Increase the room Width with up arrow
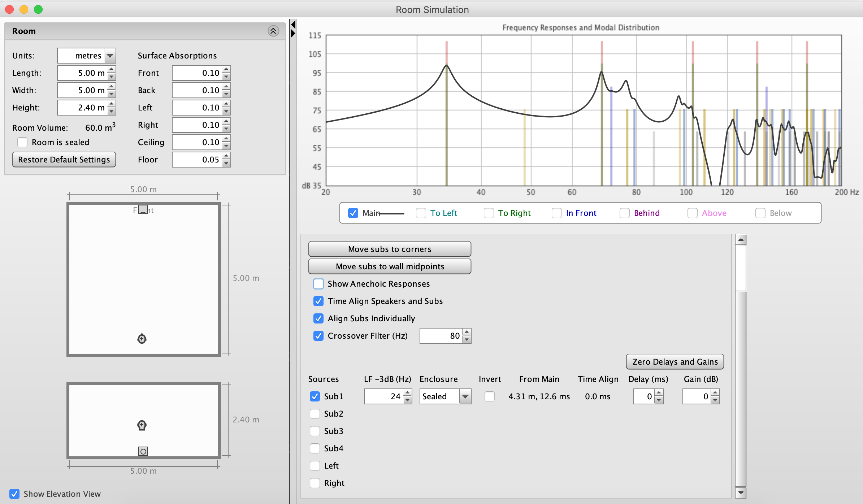The image size is (863, 504). (x=112, y=86)
